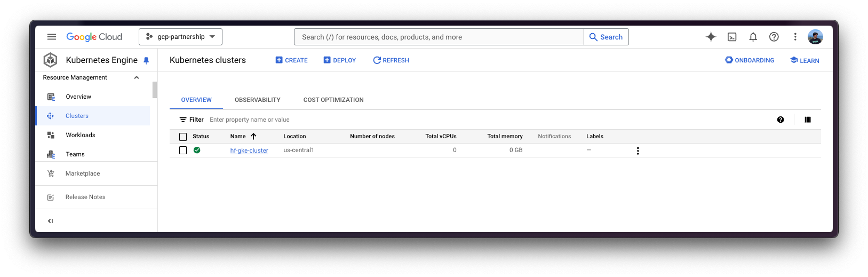Sort by Number of nodes column
The height and width of the screenshot is (277, 868).
[372, 137]
